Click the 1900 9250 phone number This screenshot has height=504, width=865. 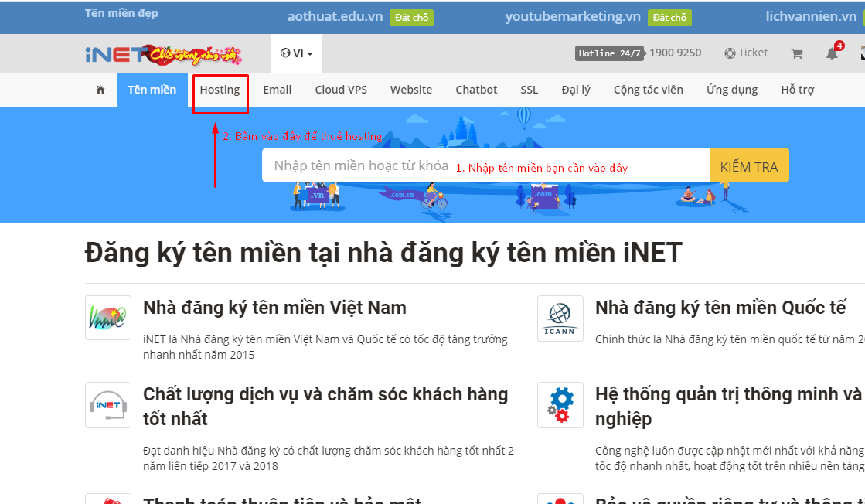click(676, 53)
